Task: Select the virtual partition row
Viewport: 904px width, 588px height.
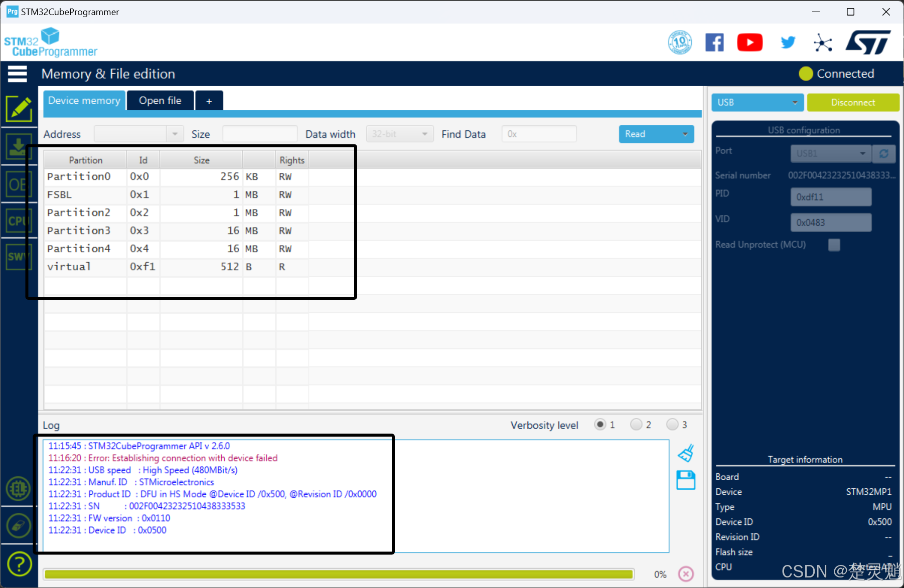Action: (373, 267)
